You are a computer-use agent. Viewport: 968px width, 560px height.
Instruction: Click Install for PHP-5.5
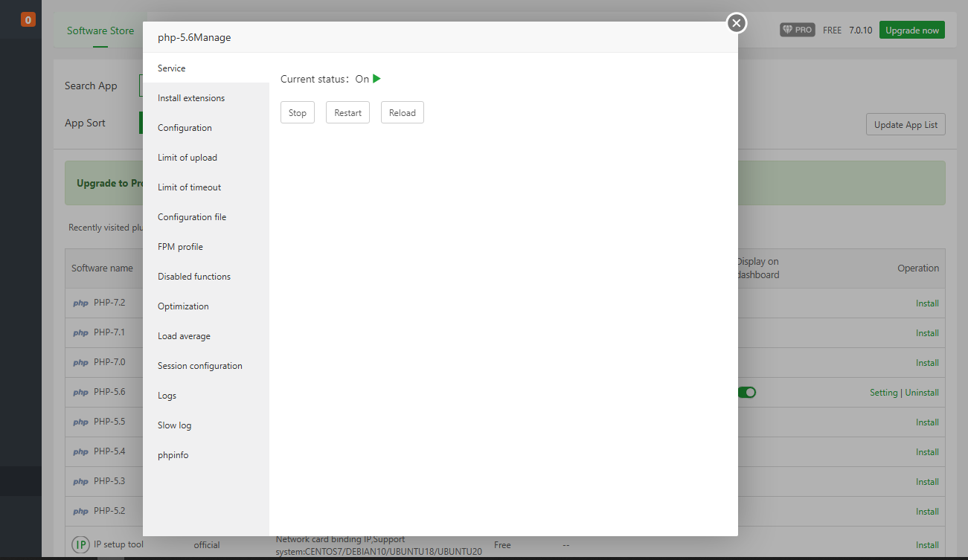927,422
